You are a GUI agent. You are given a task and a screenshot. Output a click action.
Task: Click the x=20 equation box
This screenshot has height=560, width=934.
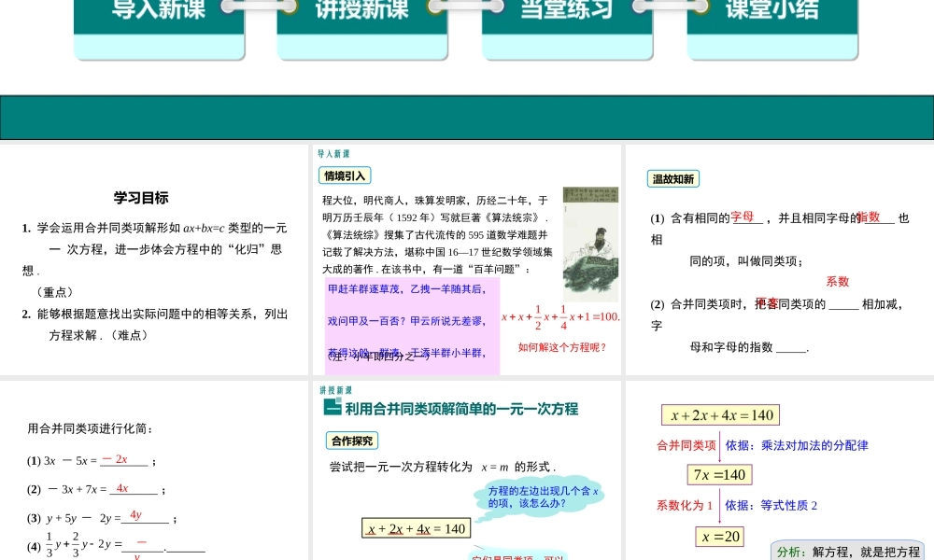[x=720, y=537]
